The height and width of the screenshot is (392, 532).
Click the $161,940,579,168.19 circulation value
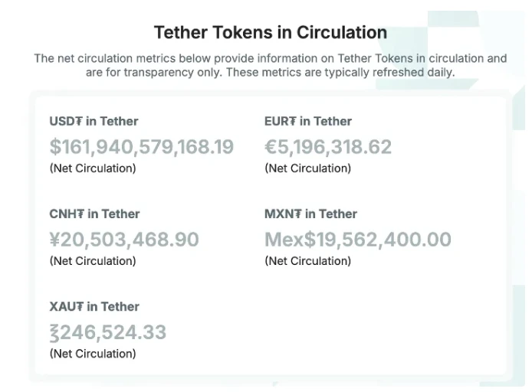tap(142, 147)
